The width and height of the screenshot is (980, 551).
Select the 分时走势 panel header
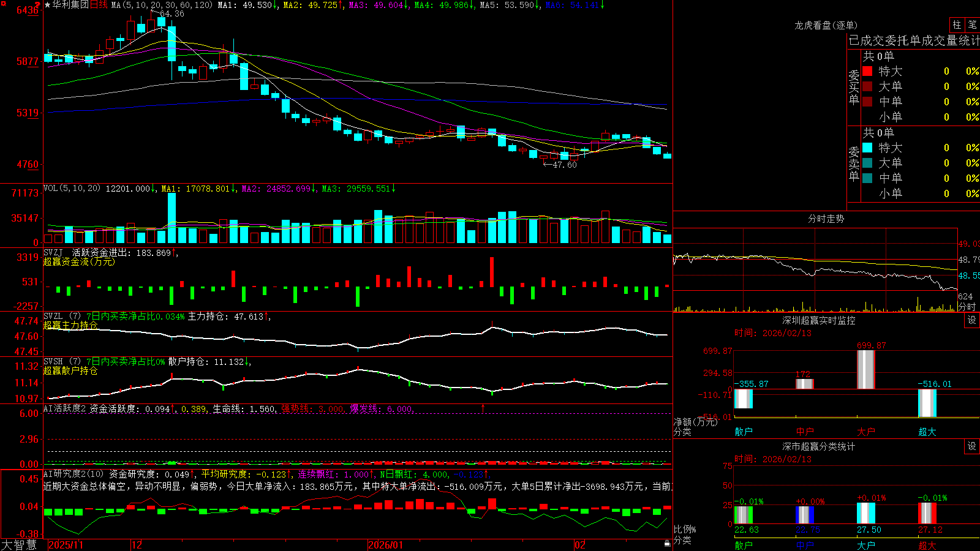tap(826, 219)
